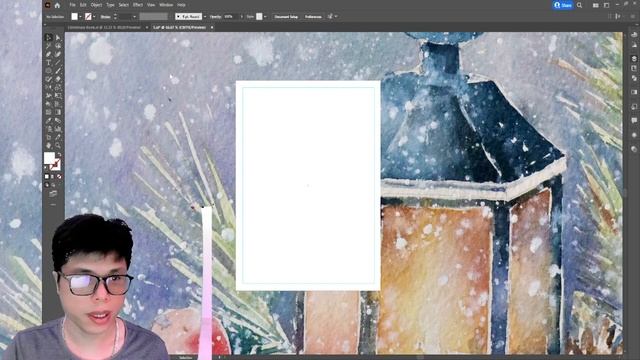Open the Stroke panel label link

[x=105, y=17]
